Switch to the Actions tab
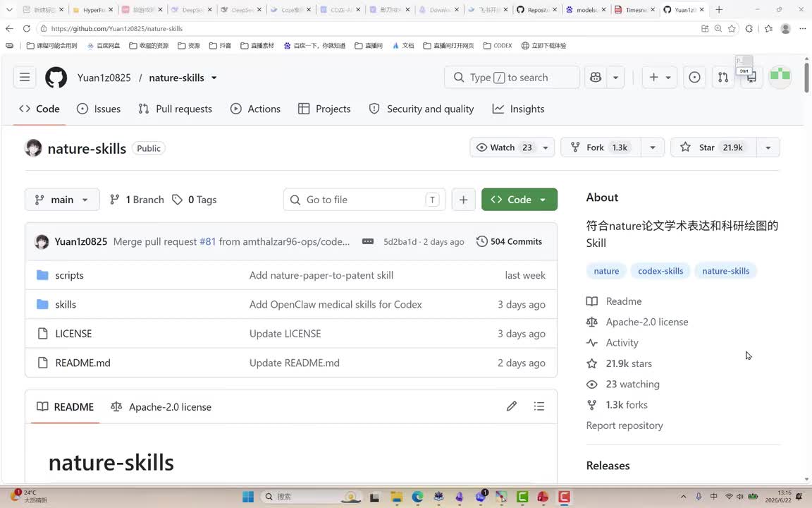812x508 pixels. (255, 109)
